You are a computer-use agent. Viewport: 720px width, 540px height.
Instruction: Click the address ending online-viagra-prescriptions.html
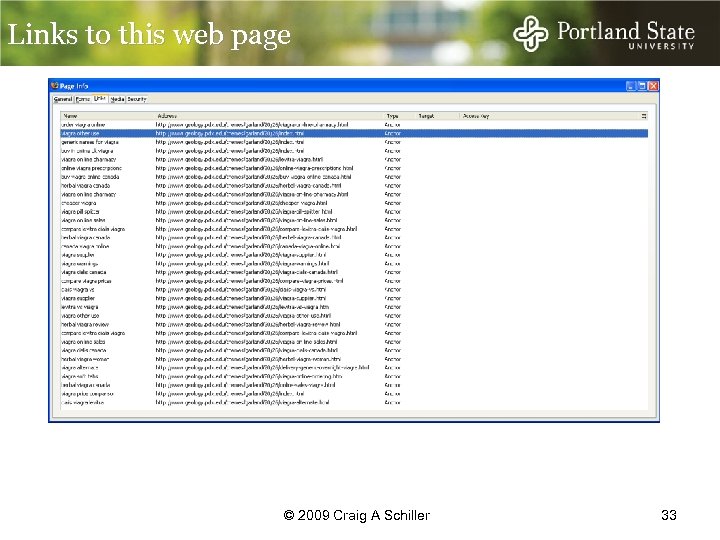click(x=254, y=169)
